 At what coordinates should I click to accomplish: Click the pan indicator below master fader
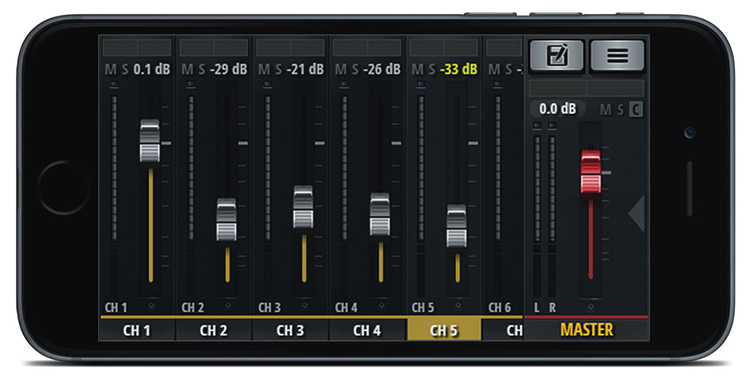tap(591, 307)
